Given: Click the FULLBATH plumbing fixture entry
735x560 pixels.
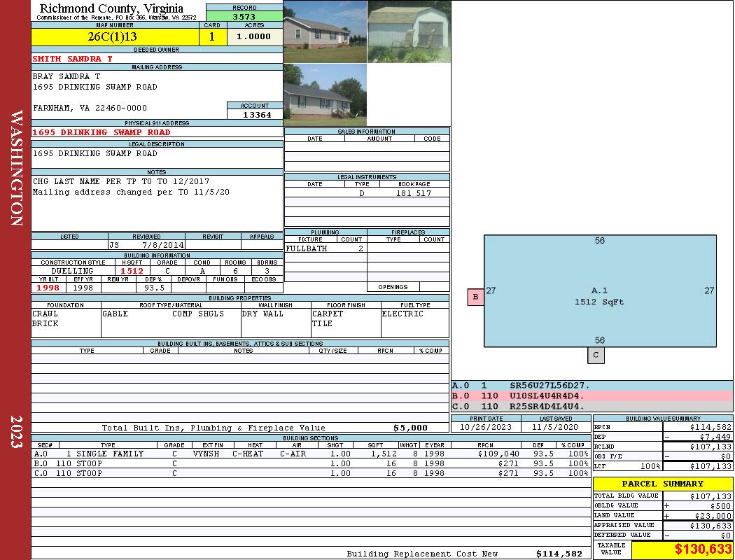Looking at the screenshot, I should tap(307, 248).
